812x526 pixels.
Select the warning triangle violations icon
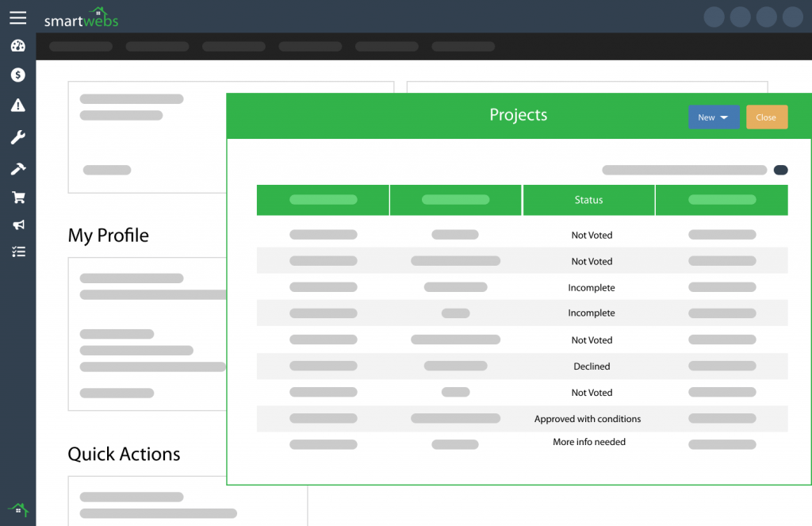[x=17, y=105]
